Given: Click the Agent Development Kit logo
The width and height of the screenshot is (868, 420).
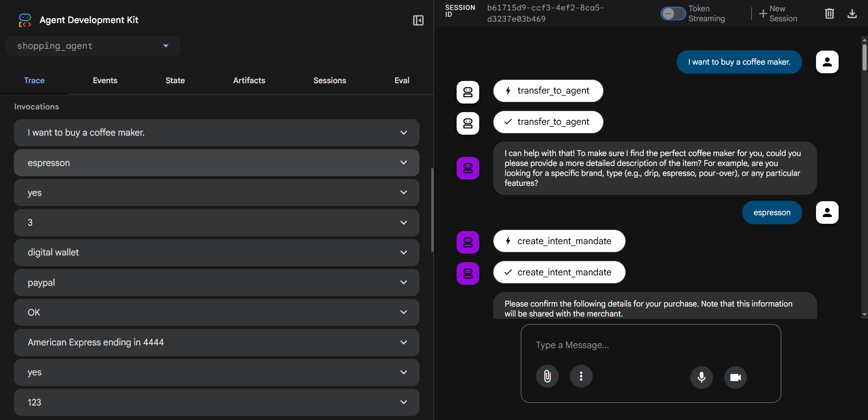Looking at the screenshot, I should (25, 20).
